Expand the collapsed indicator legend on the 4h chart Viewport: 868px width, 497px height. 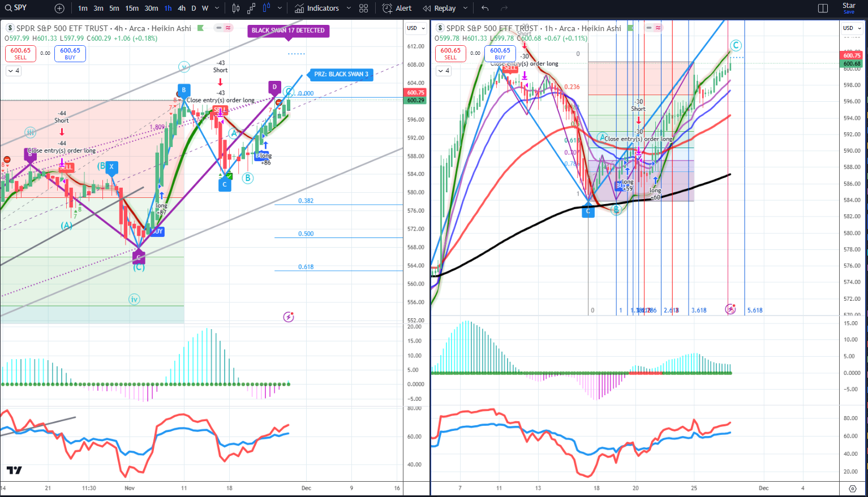coord(14,71)
